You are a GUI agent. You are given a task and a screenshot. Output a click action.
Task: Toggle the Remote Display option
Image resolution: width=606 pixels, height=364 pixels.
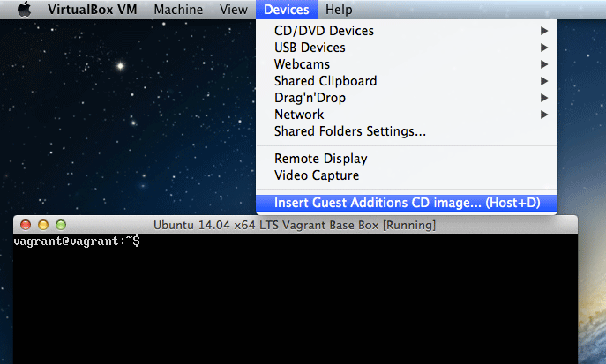coord(320,159)
